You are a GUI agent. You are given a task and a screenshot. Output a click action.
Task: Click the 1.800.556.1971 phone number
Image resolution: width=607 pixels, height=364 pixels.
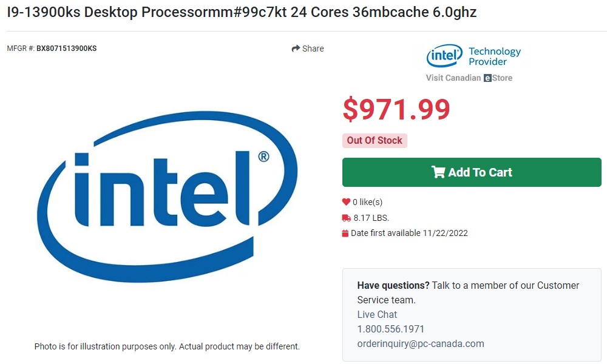[x=390, y=329]
